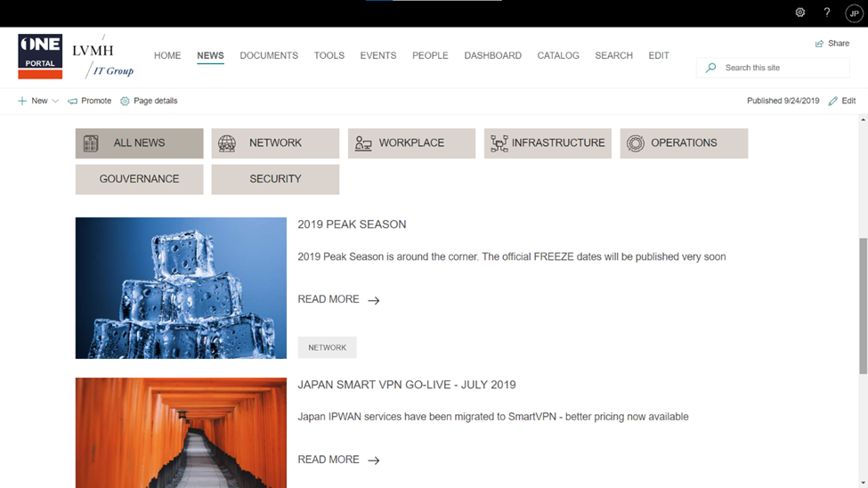
Task: Click the scrollbar up arrow
Action: (863, 119)
